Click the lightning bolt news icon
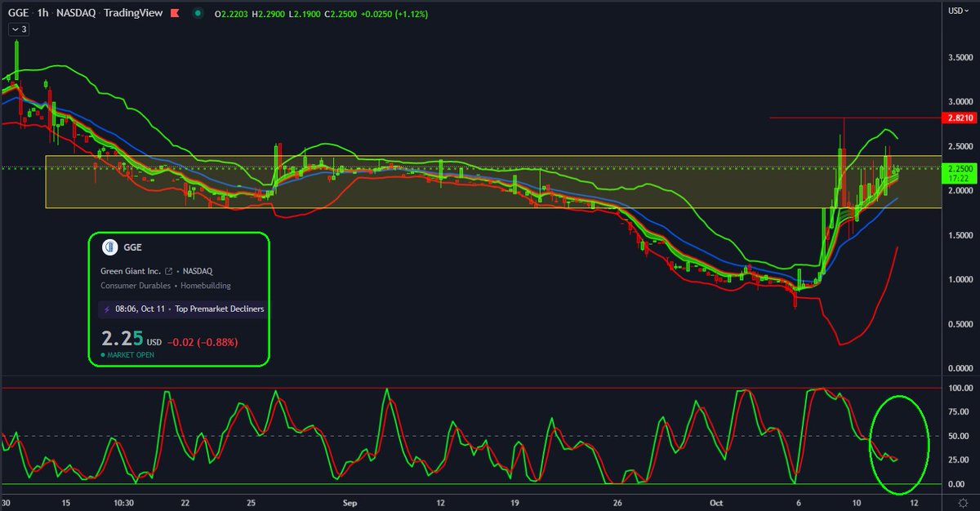Viewport: 980px width, 511px height. pyautogui.click(x=107, y=309)
